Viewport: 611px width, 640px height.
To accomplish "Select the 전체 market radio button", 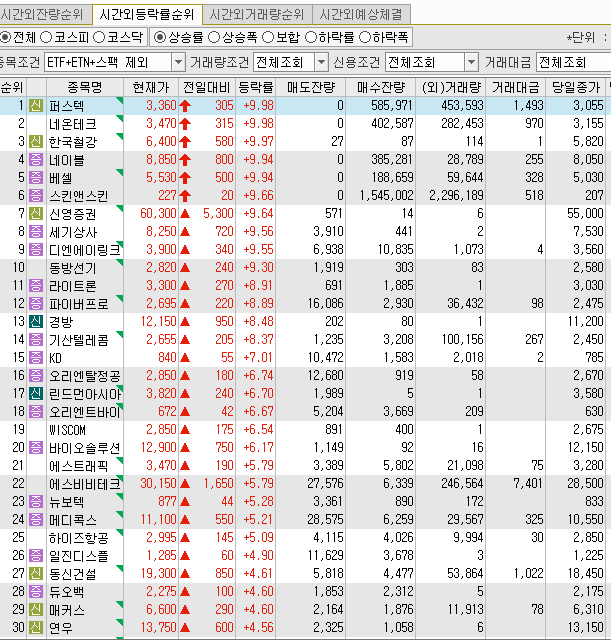I will tap(5, 38).
